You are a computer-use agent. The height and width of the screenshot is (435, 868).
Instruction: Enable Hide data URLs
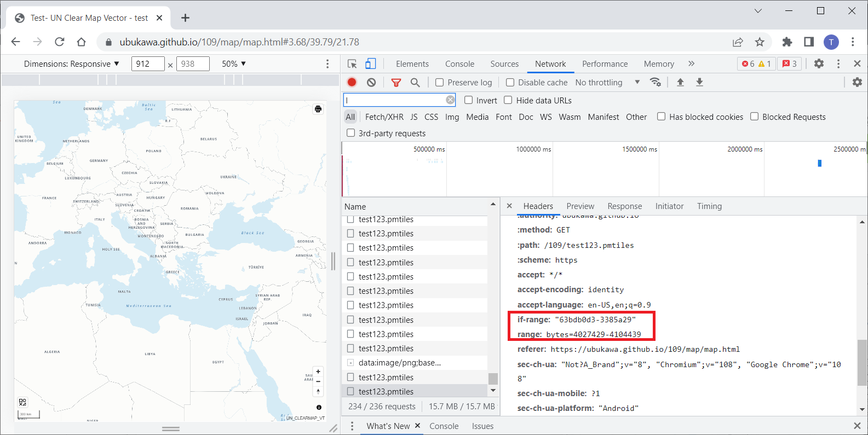[508, 100]
